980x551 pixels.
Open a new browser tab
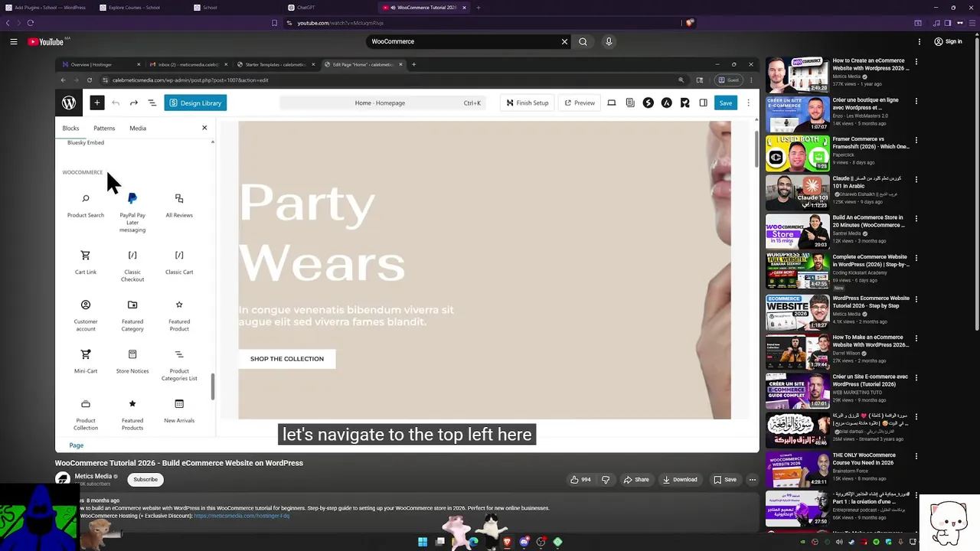[479, 8]
